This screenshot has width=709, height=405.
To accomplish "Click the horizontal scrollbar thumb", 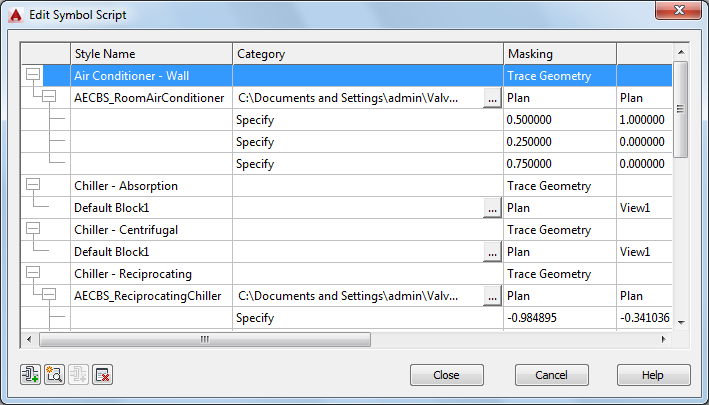I will (x=205, y=339).
